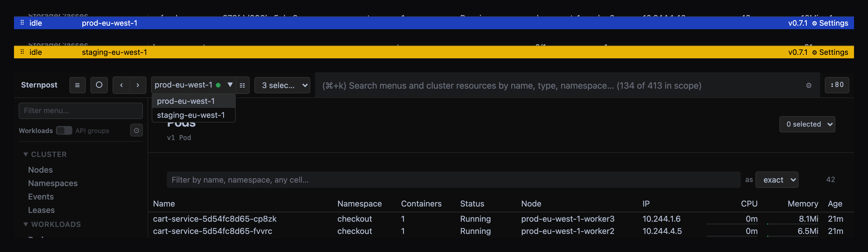
Task: Click the circle button beside Sternpost
Action: pyautogui.click(x=99, y=85)
